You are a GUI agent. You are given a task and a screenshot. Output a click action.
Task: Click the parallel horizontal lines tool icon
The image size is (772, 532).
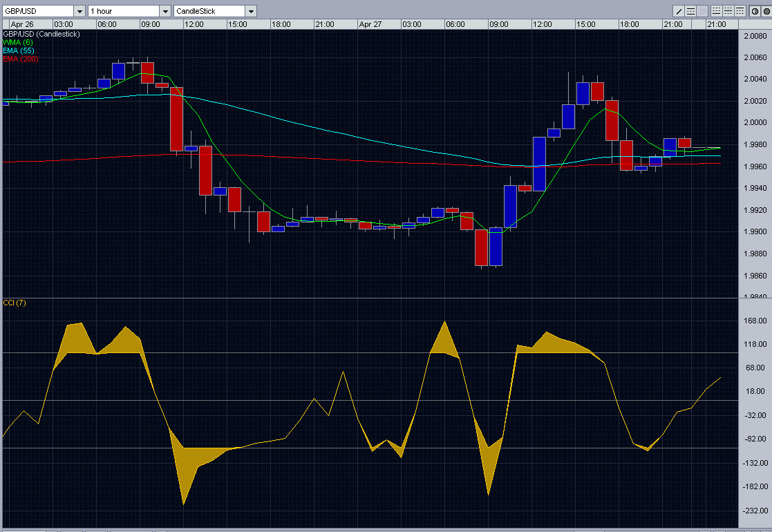click(691, 11)
